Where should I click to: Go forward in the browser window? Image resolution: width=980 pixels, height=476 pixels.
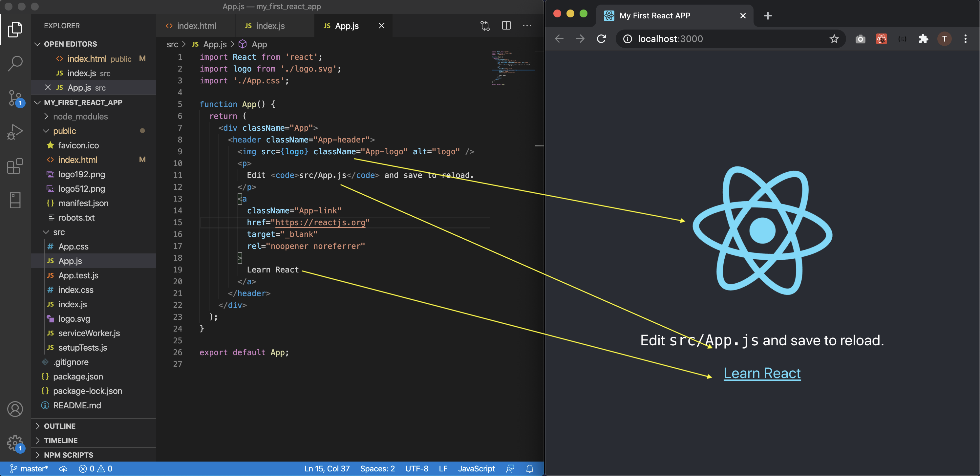(580, 39)
